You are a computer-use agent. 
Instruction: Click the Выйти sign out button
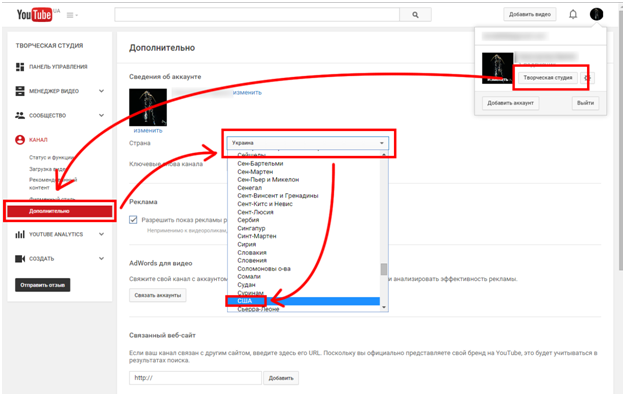585,103
